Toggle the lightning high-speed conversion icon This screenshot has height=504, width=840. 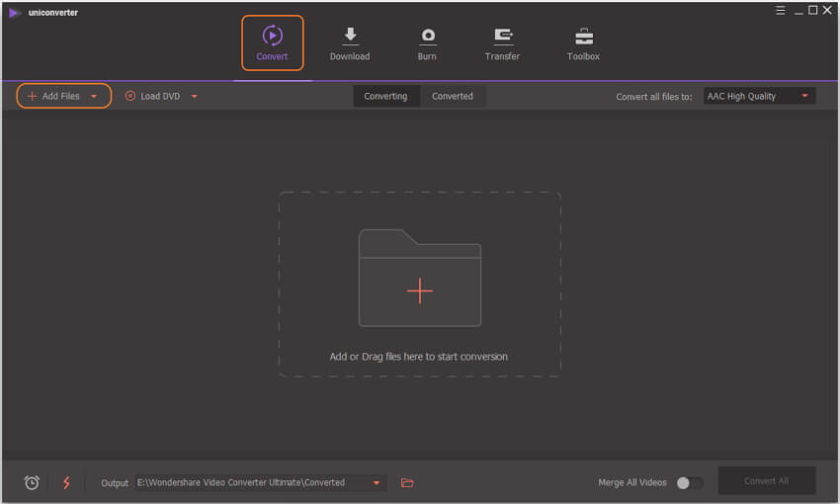(67, 482)
